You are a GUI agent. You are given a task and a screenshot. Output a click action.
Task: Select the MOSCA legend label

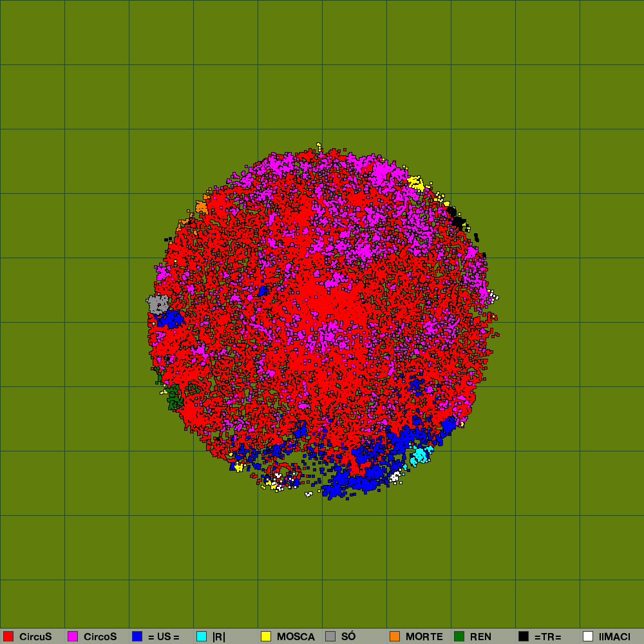tap(296, 637)
